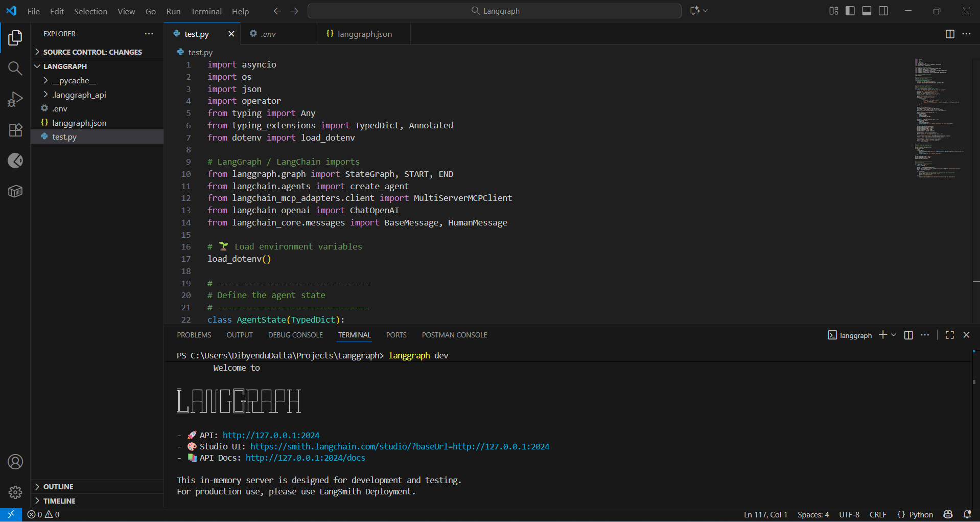The image size is (980, 522).
Task: Switch to the DEBUG CONSOLE tab
Action: click(x=295, y=335)
